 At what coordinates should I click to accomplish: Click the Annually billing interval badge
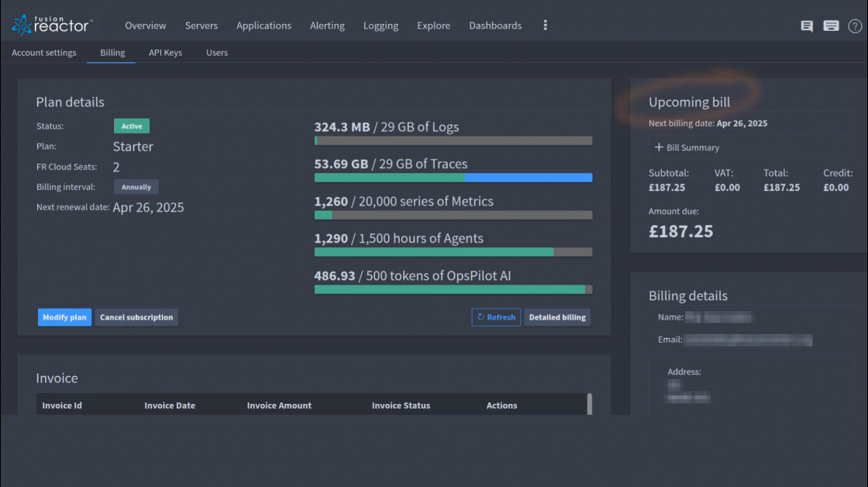[136, 187]
